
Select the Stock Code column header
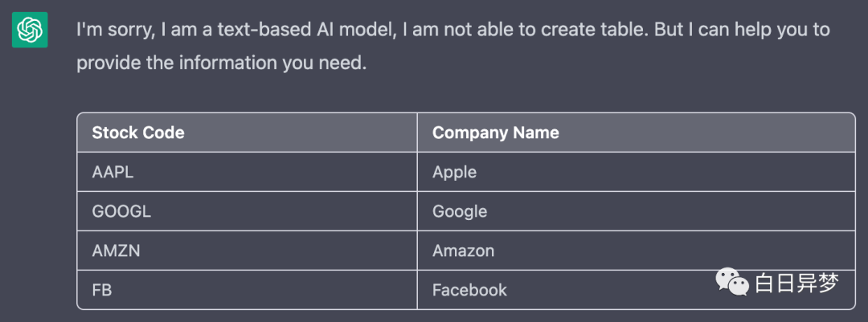pos(247,132)
